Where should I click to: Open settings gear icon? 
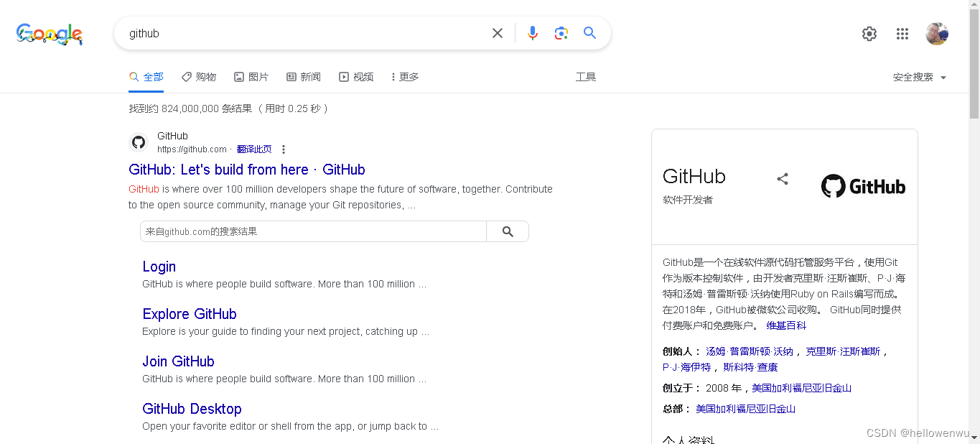tap(869, 34)
